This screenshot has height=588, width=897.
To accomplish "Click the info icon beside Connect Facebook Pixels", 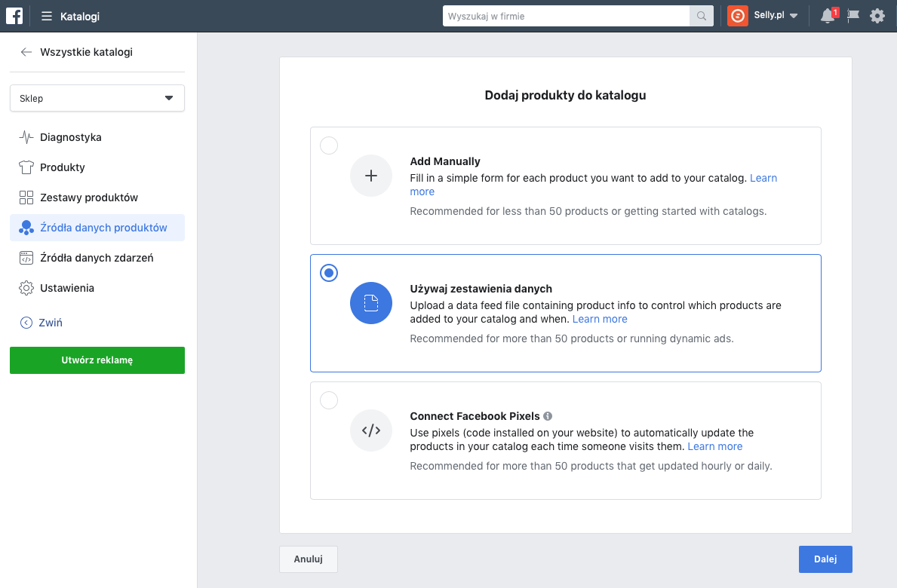I will (548, 416).
